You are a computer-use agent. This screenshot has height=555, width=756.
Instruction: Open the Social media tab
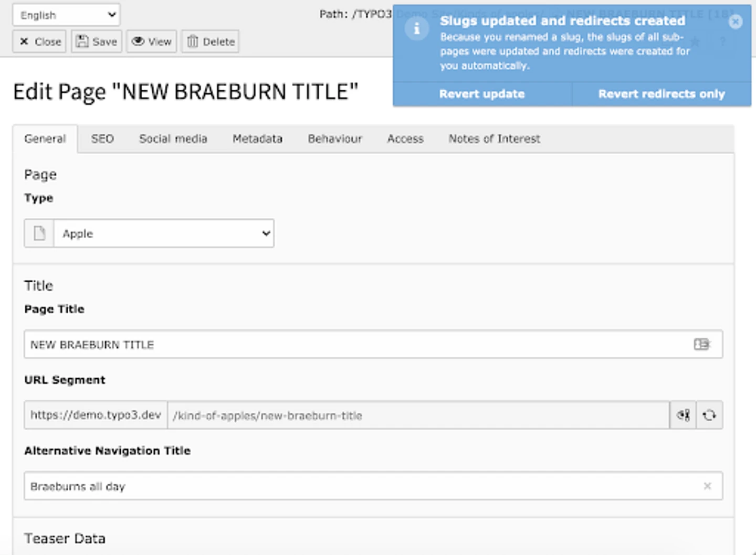[173, 139]
